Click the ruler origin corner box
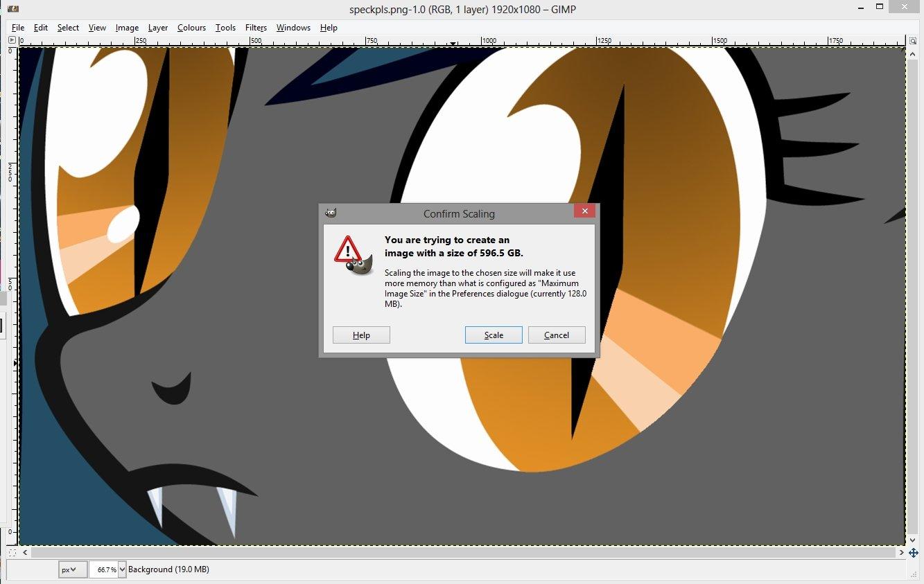 tap(12, 41)
